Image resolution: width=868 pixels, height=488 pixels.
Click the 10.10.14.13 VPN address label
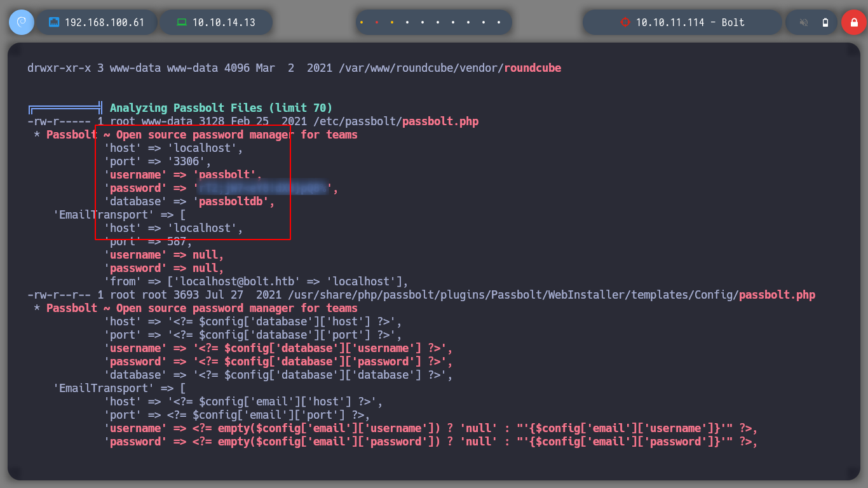click(224, 22)
